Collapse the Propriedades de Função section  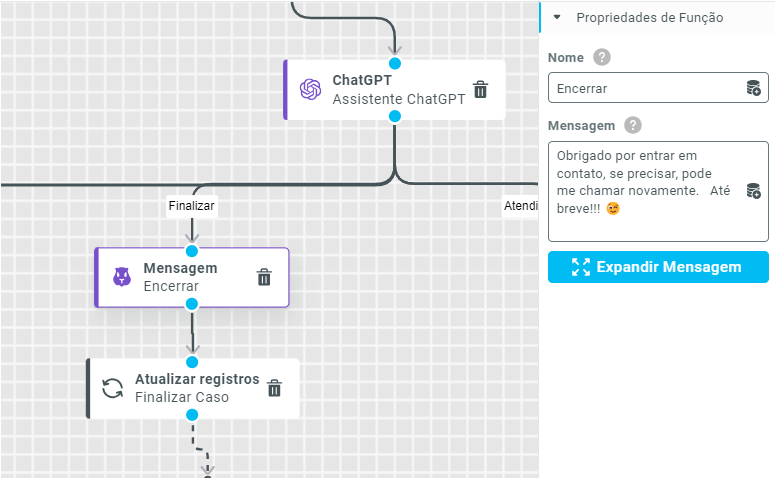(557, 17)
